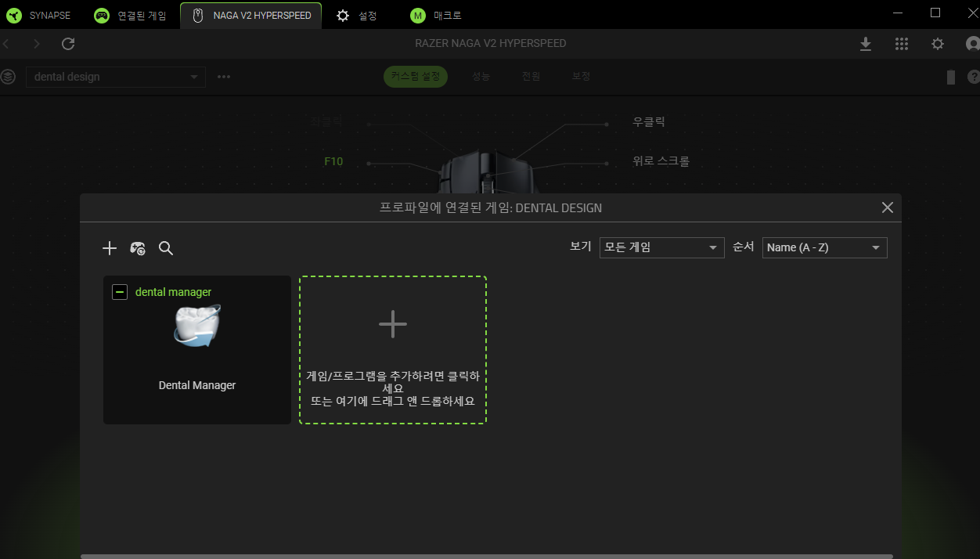
Task: Select the 위로 스크롤 button label
Action: (661, 161)
